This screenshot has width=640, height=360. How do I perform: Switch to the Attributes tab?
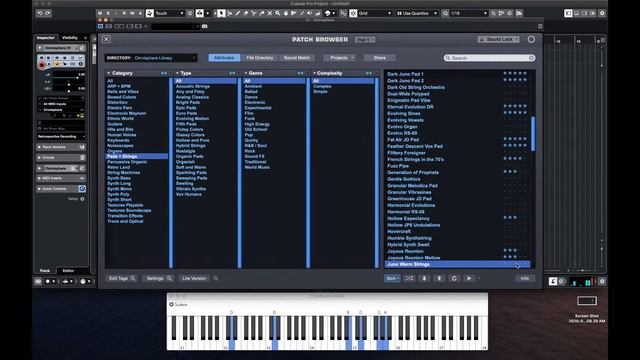tap(224, 58)
